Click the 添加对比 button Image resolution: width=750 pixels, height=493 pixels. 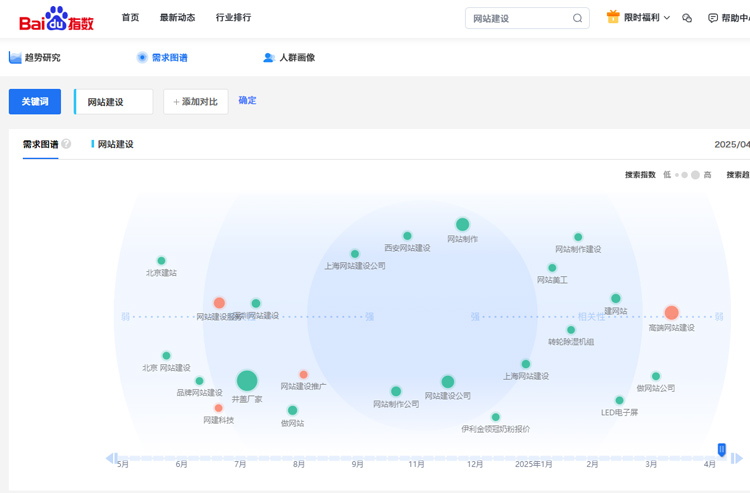tap(196, 102)
